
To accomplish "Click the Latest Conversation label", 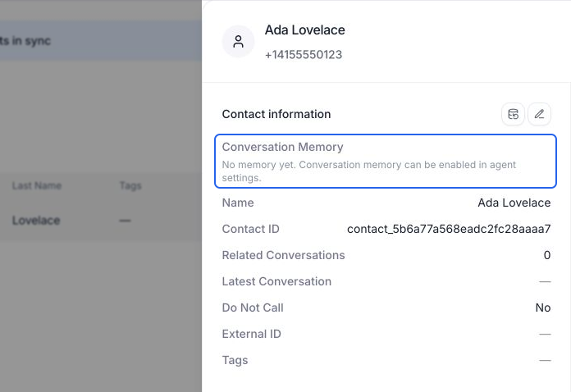I will 276,281.
